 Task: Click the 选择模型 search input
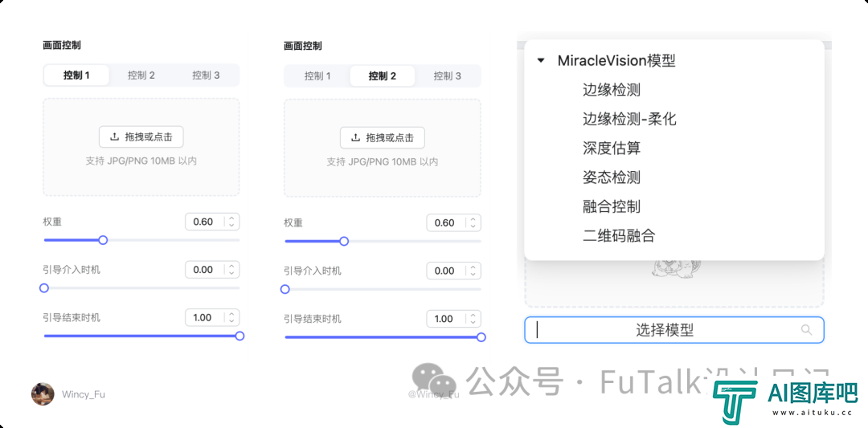pos(674,330)
